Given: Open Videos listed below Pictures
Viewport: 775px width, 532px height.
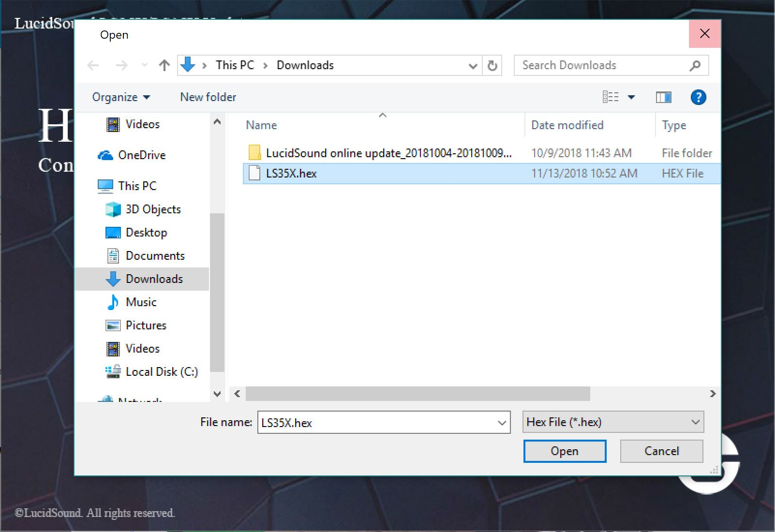Looking at the screenshot, I should (x=142, y=349).
